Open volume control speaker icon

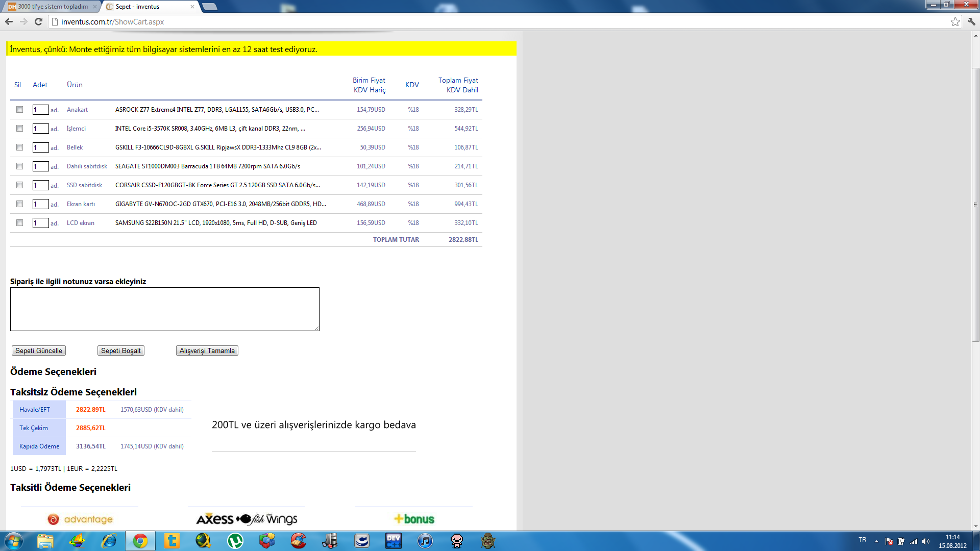coord(926,541)
